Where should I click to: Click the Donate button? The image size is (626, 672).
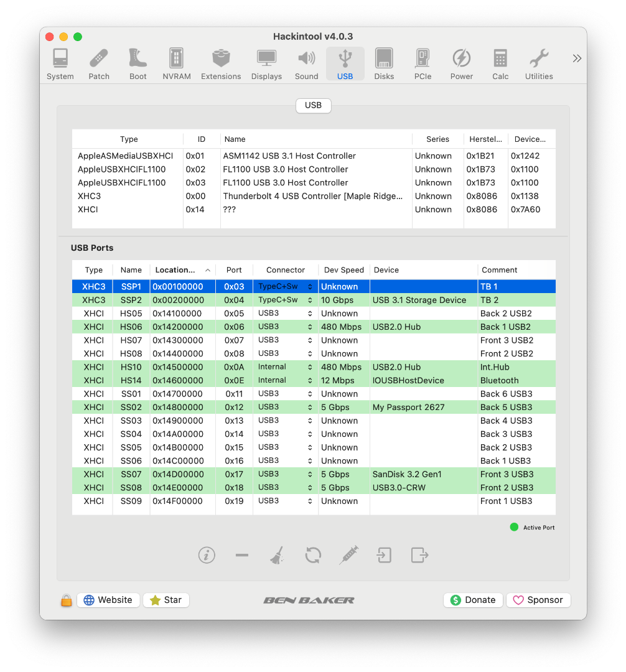473,600
